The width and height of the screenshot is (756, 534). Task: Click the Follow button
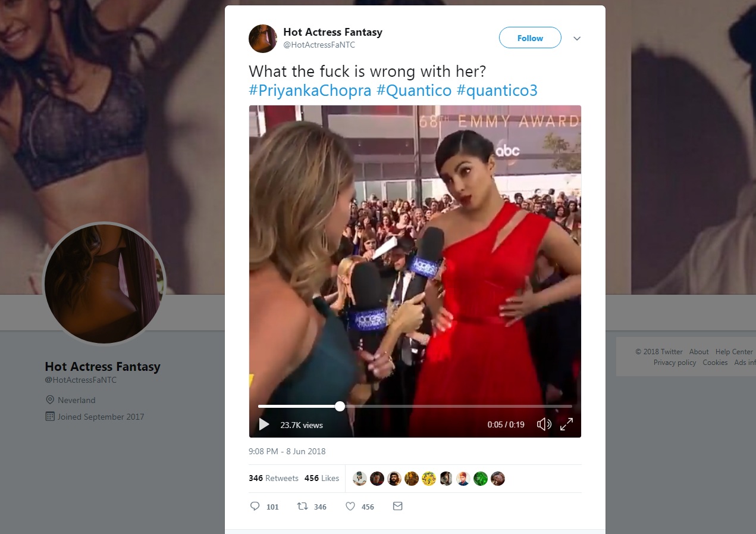[x=530, y=38]
